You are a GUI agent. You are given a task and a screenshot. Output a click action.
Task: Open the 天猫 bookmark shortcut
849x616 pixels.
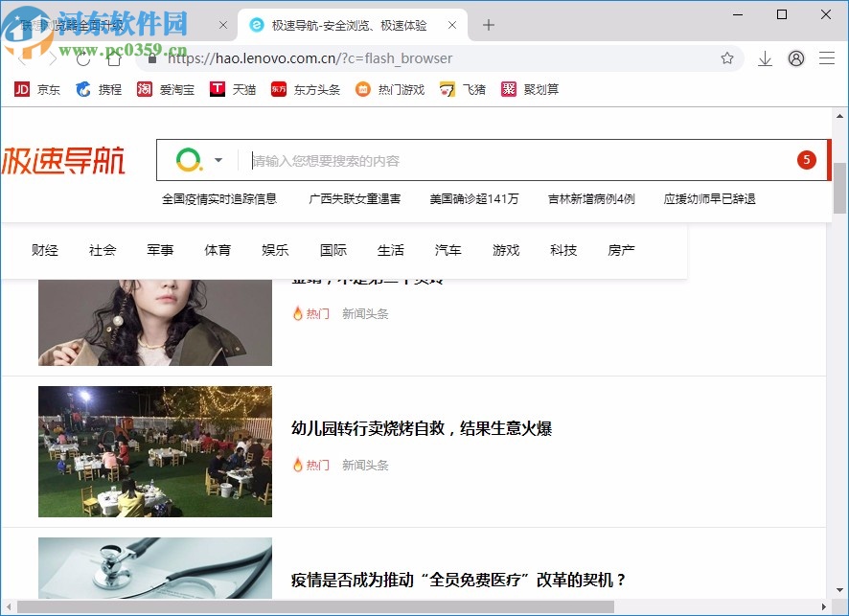(x=233, y=89)
